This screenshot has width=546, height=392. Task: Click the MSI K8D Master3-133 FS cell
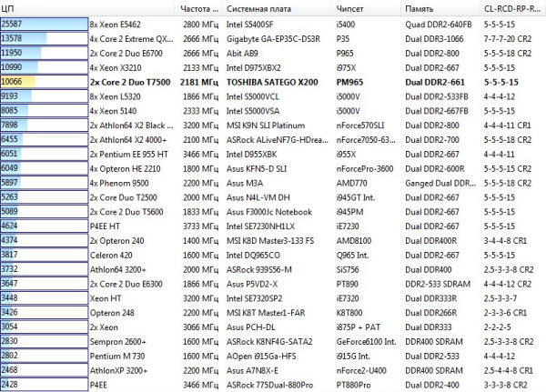point(270,241)
